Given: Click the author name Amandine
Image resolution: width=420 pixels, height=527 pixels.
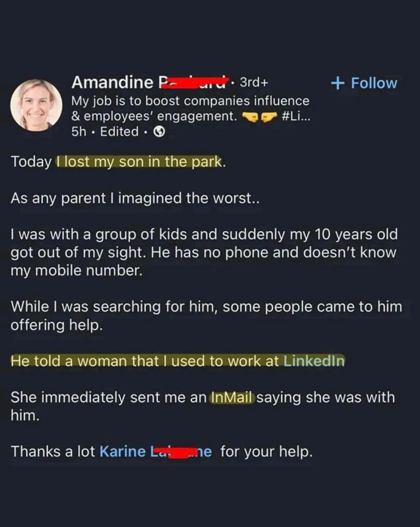Looking at the screenshot, I should 112,83.
